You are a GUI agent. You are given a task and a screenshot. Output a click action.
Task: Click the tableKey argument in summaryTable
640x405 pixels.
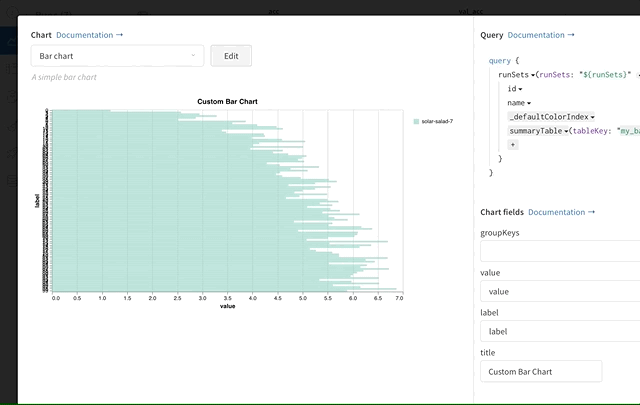tap(594, 131)
